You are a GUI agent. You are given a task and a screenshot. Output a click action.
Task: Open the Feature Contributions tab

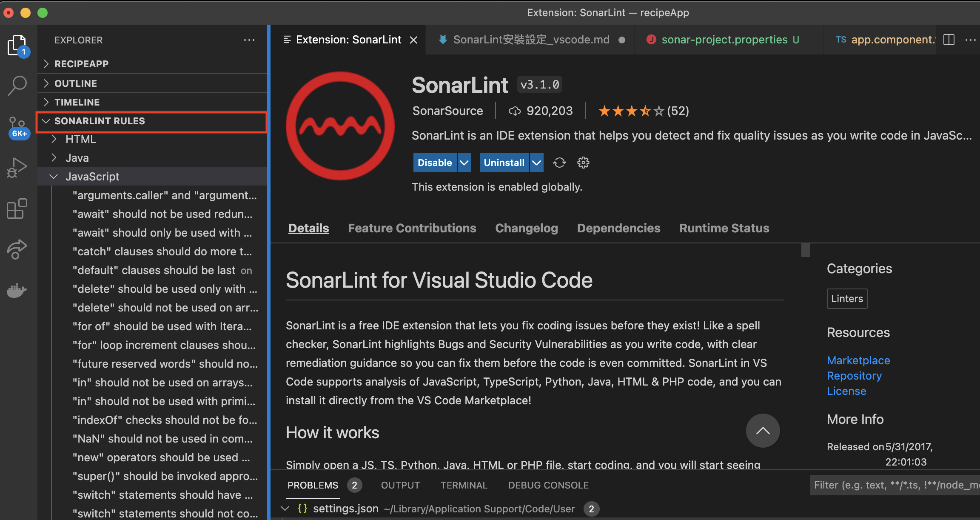pos(412,228)
